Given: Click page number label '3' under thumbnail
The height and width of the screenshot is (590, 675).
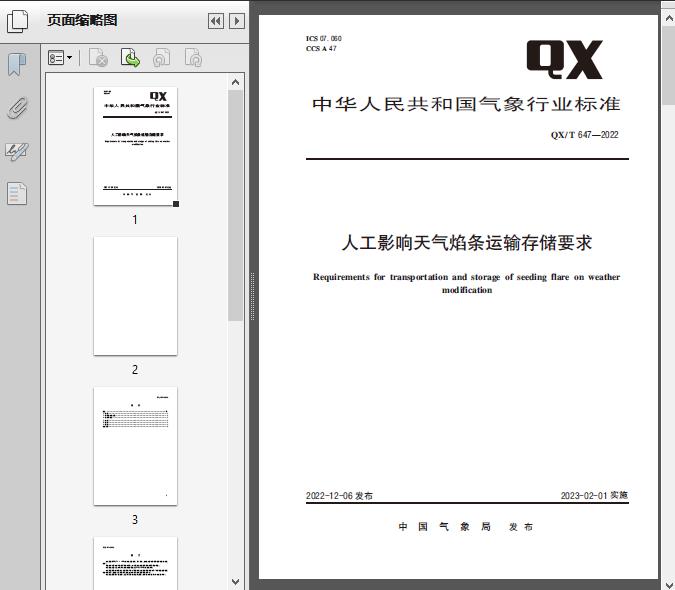Looking at the screenshot, I should coord(135,520).
